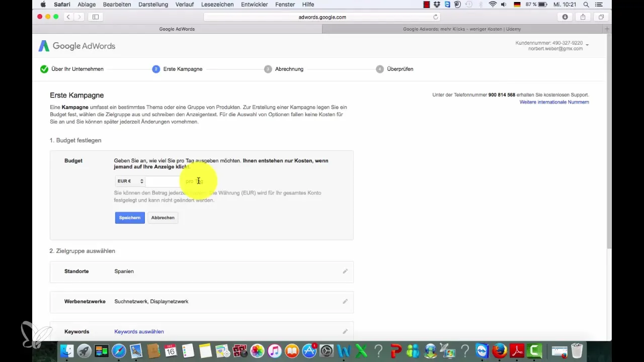The image size is (644, 362).
Task: Open TeamViewer from the Dock
Action: pos(482,351)
